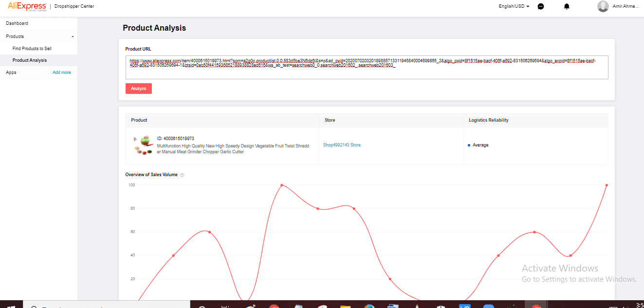Click the Product column header

(x=139, y=120)
